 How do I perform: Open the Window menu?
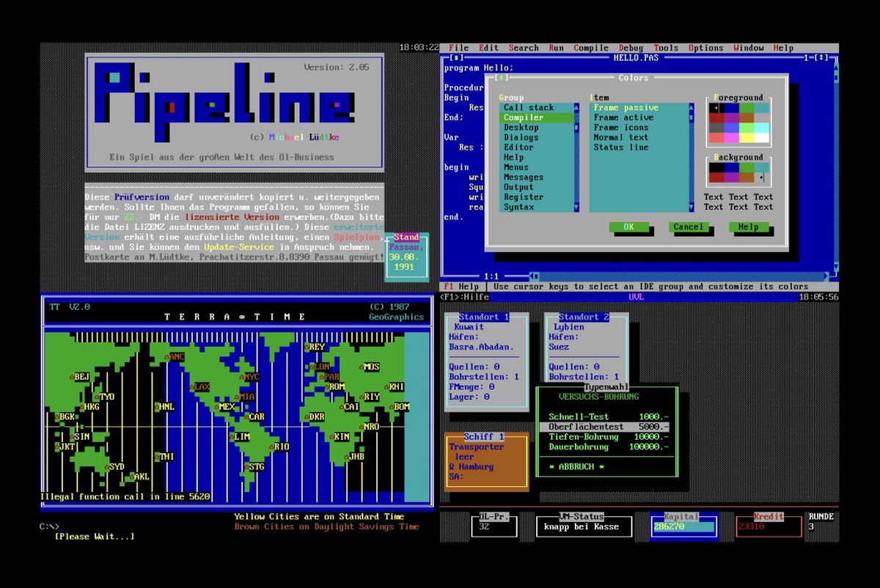tap(748, 48)
